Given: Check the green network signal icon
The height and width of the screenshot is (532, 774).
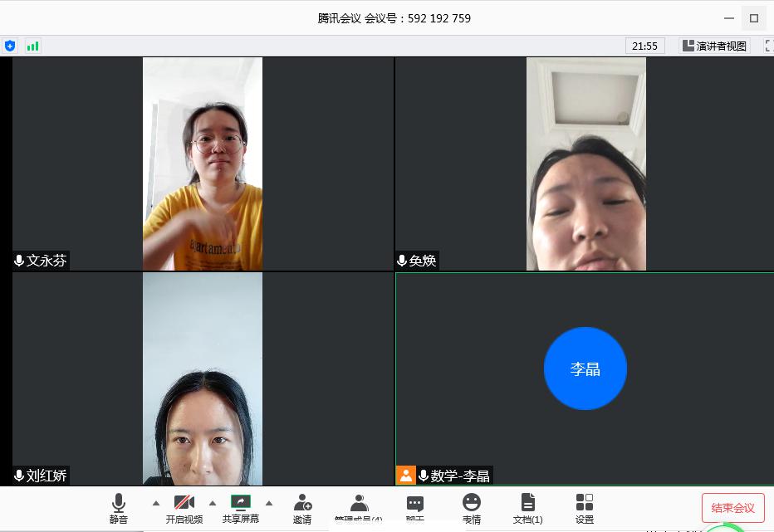Looking at the screenshot, I should (32, 46).
